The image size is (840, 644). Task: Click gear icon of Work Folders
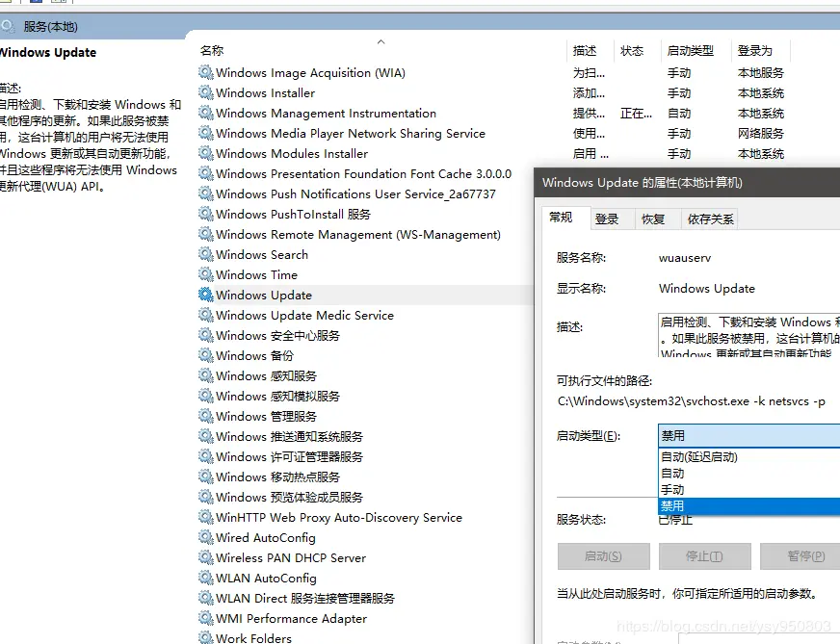[206, 637]
